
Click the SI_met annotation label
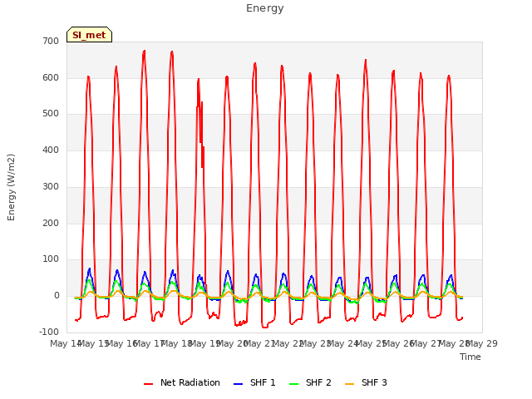pyautogui.click(x=89, y=35)
